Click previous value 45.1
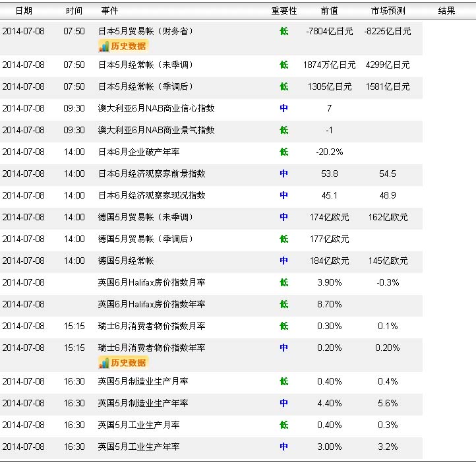 coord(330,195)
